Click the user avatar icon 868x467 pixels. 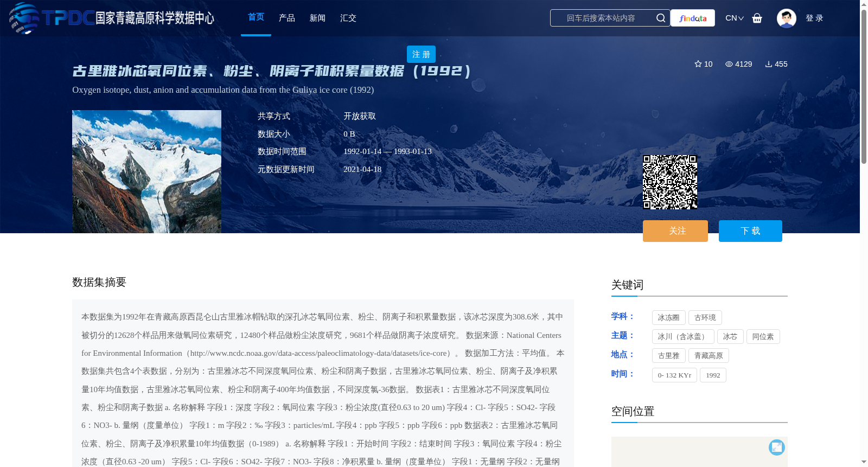tap(786, 18)
